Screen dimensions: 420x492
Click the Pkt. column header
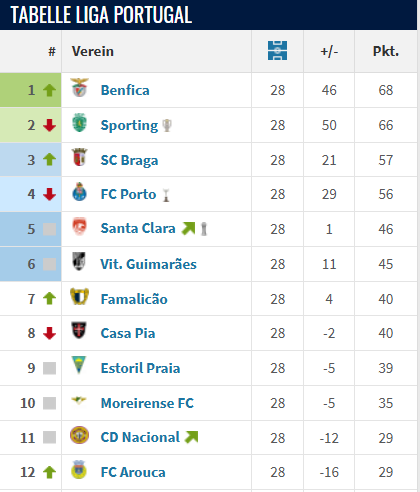(x=386, y=51)
